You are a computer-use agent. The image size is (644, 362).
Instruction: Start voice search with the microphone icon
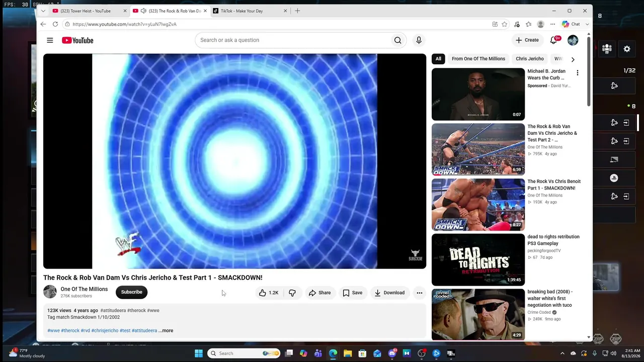(x=419, y=40)
